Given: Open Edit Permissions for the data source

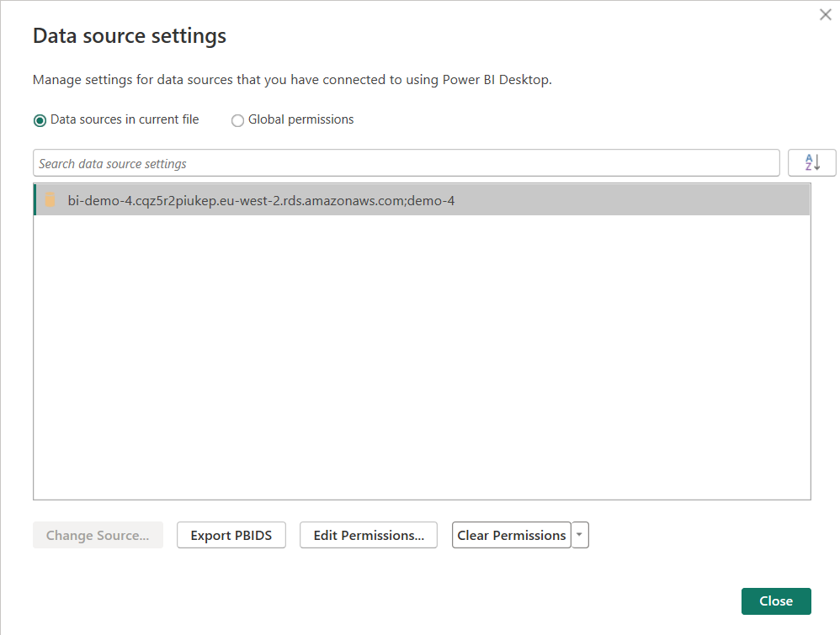Looking at the screenshot, I should pos(369,535).
